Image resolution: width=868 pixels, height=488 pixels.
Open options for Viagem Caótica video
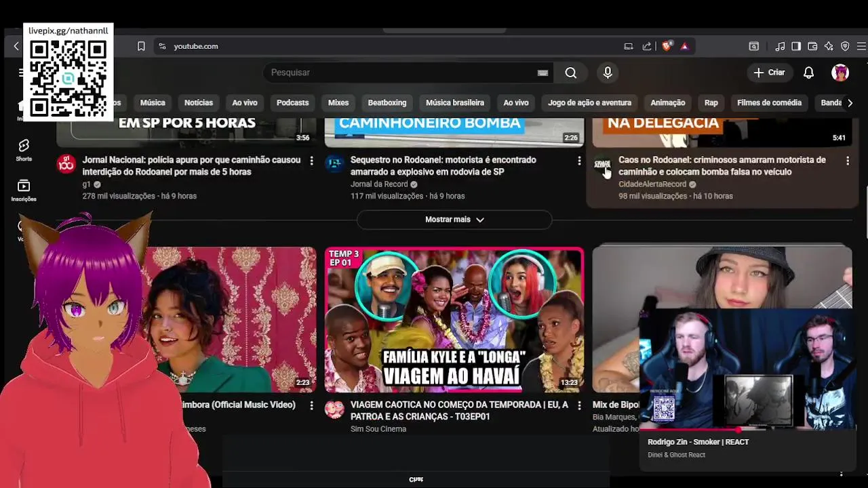pos(579,405)
